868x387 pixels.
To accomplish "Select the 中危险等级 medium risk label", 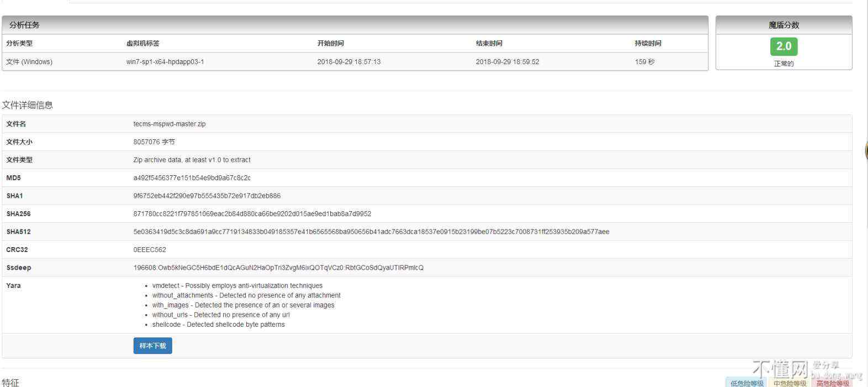I will [x=790, y=383].
